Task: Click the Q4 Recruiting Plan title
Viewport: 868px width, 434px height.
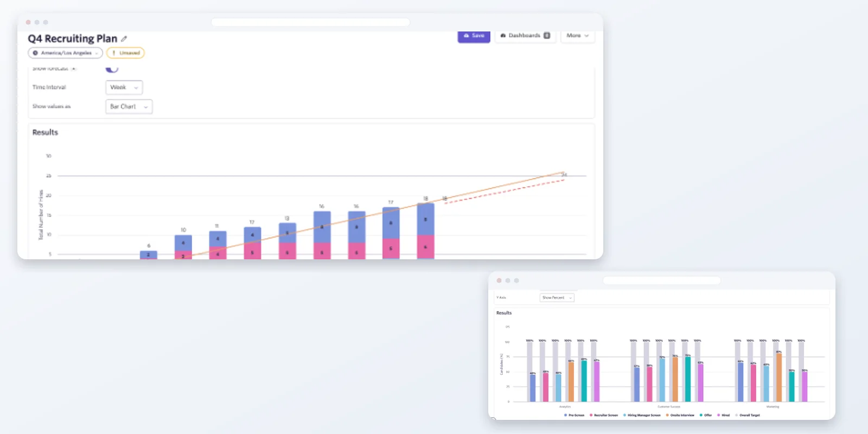Action: pos(73,39)
